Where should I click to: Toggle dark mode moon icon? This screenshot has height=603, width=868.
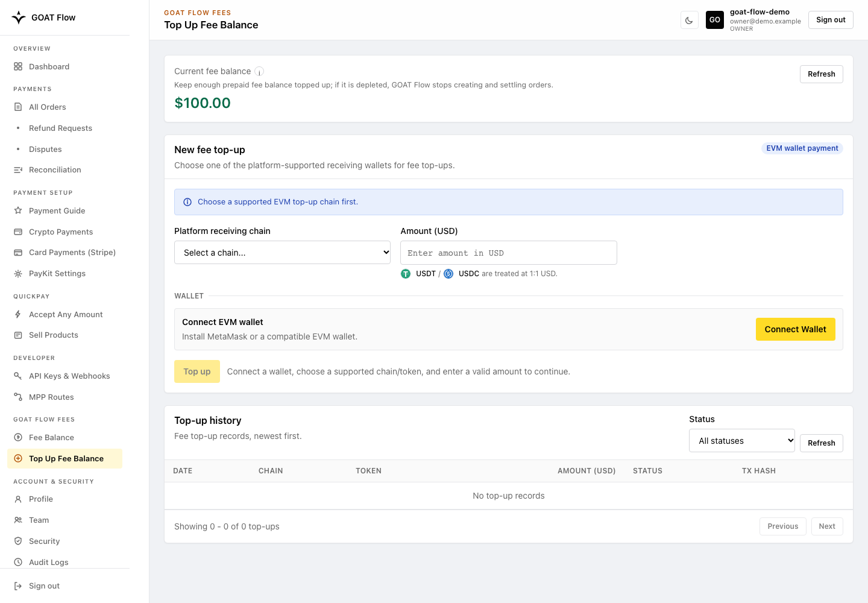tap(689, 20)
